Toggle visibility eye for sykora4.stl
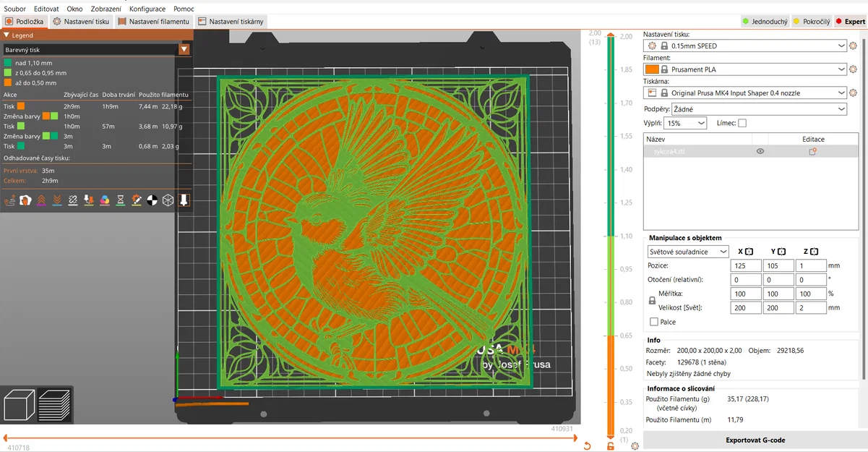The width and height of the screenshot is (868, 452). click(x=760, y=152)
